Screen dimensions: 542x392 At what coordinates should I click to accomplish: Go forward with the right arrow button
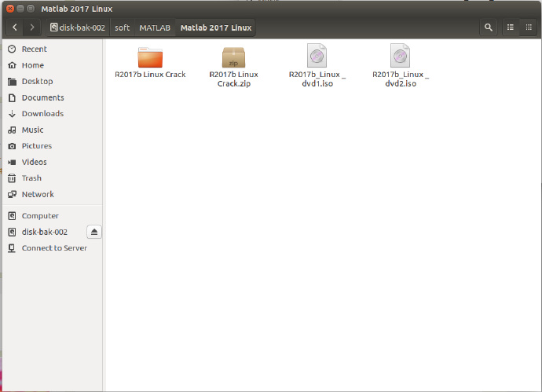(x=31, y=27)
